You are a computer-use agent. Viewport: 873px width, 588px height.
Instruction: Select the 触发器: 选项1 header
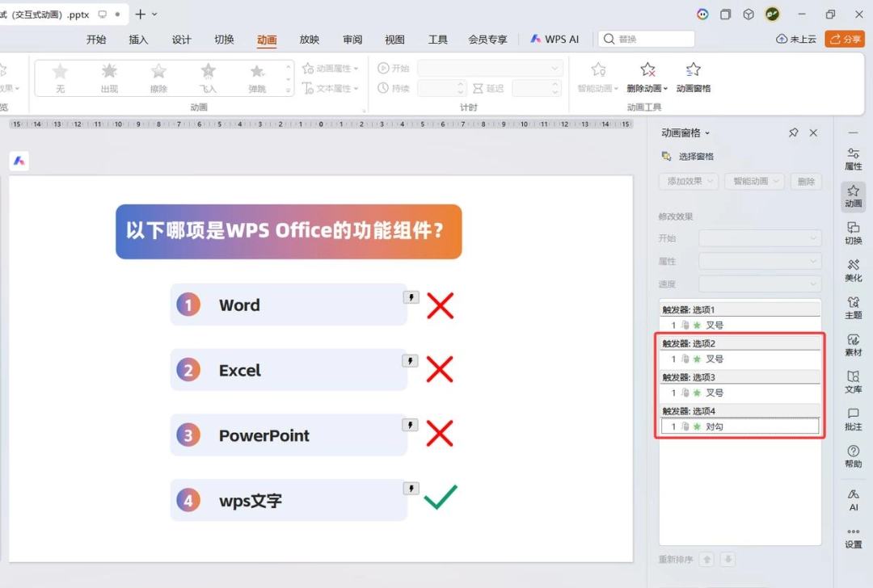coord(740,309)
